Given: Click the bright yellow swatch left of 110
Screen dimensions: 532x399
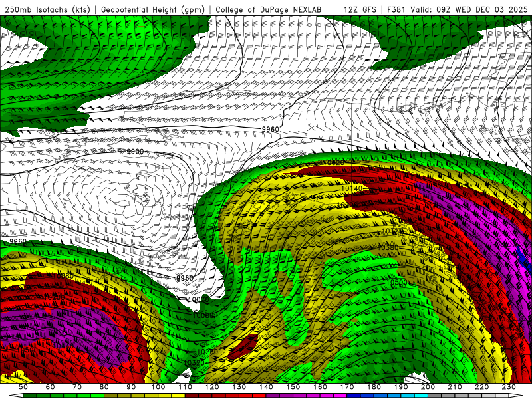Looking at the screenshot, I should [178, 396].
